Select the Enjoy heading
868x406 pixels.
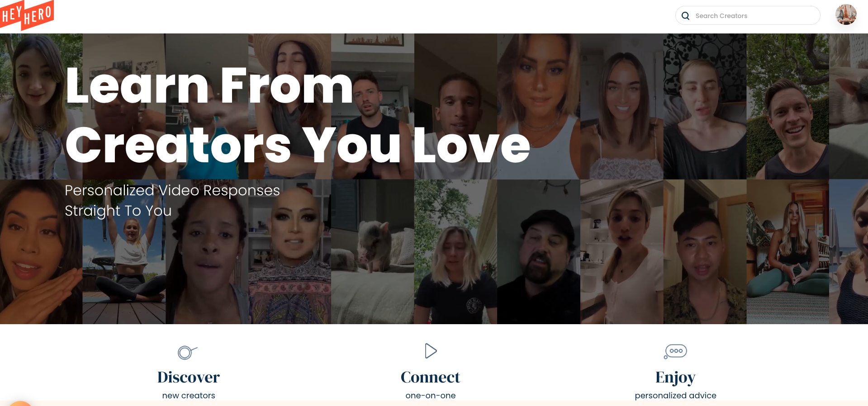click(675, 378)
